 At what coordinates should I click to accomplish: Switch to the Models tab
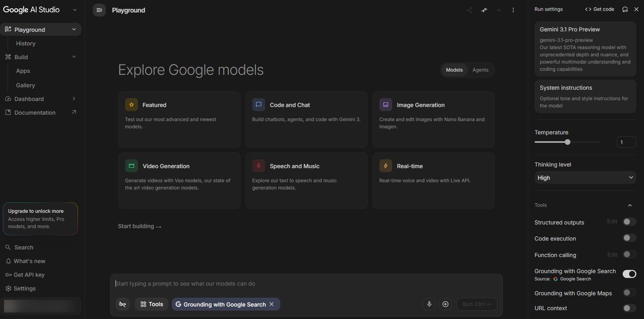point(454,70)
